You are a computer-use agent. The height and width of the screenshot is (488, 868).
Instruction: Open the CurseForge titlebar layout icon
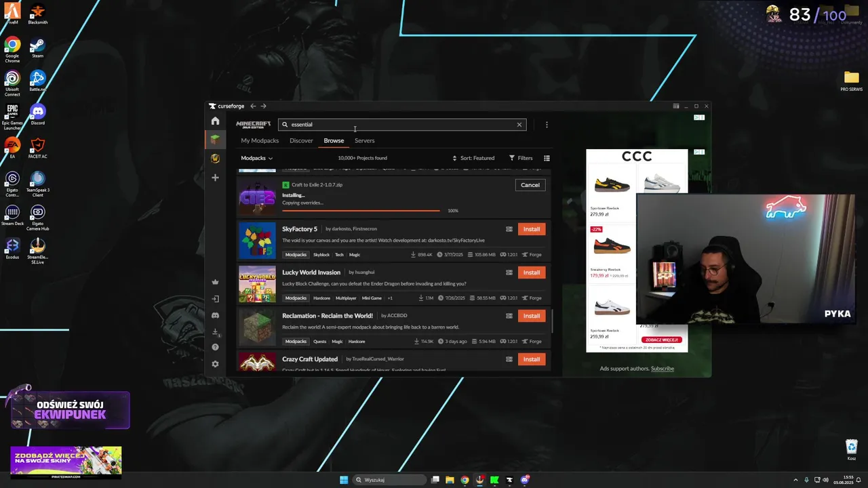tap(675, 106)
